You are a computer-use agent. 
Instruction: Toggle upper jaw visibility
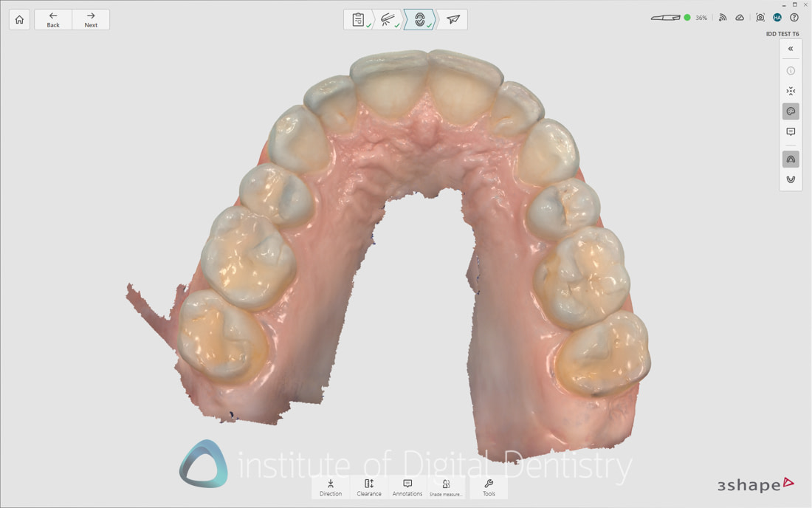[x=791, y=159]
